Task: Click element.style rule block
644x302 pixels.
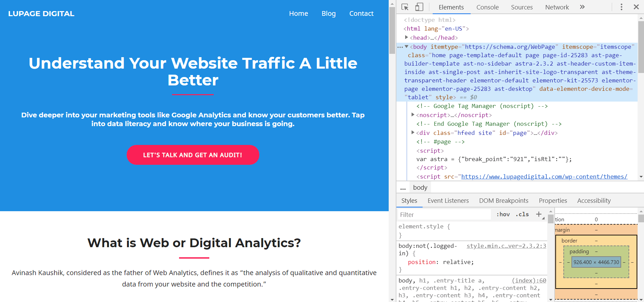Action: point(472,231)
